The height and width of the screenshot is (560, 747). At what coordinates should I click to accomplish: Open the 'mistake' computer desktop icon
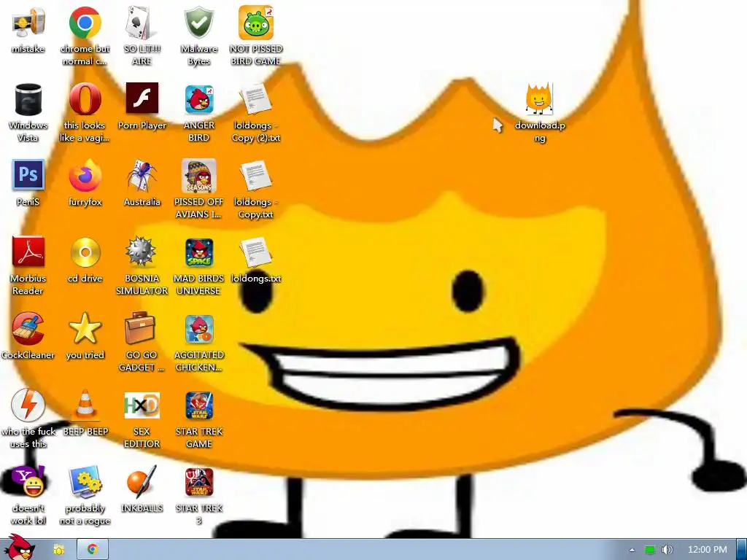click(28, 23)
